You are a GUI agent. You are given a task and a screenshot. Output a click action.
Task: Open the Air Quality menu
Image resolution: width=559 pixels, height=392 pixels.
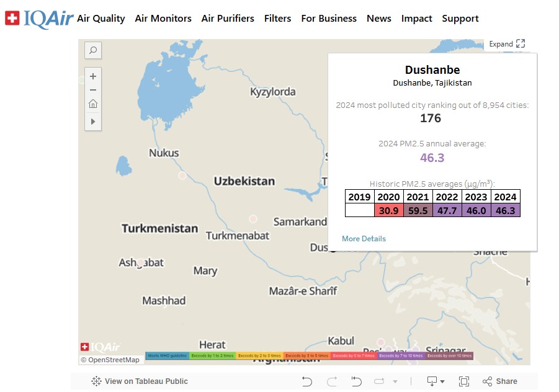click(101, 19)
